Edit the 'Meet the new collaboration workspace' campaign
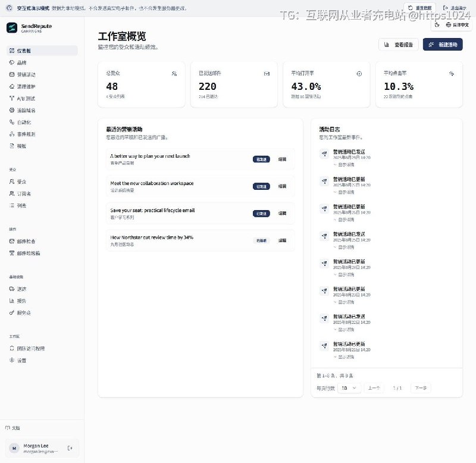The width and height of the screenshot is (476, 463). pyautogui.click(x=282, y=186)
